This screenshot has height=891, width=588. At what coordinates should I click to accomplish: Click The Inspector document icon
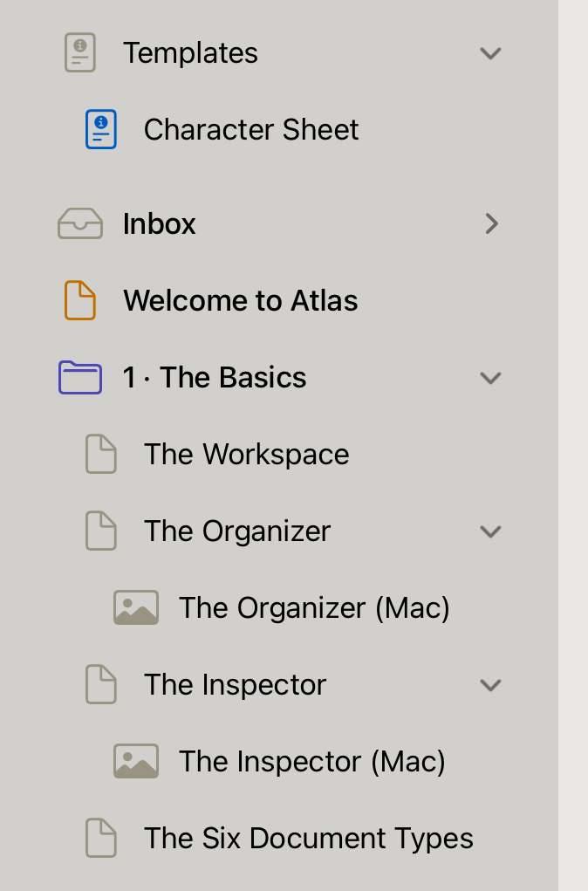(101, 684)
